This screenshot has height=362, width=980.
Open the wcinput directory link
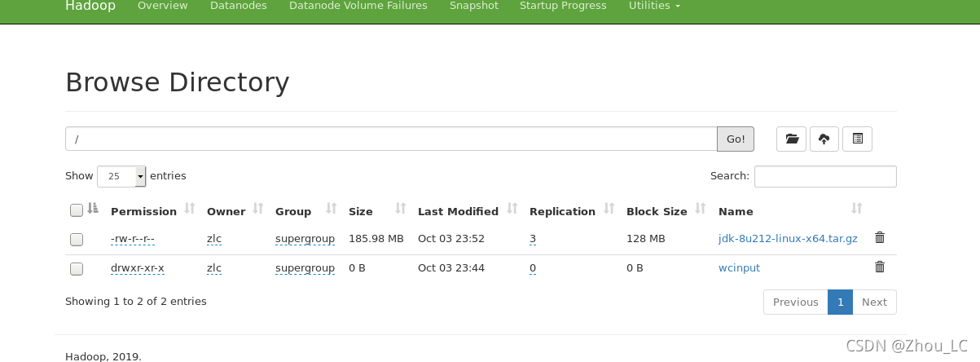click(739, 267)
